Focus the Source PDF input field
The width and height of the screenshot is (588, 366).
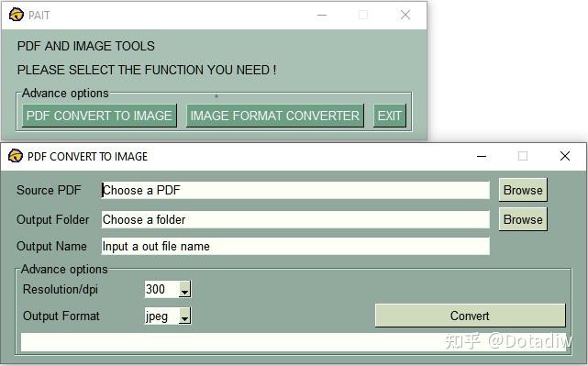point(295,190)
